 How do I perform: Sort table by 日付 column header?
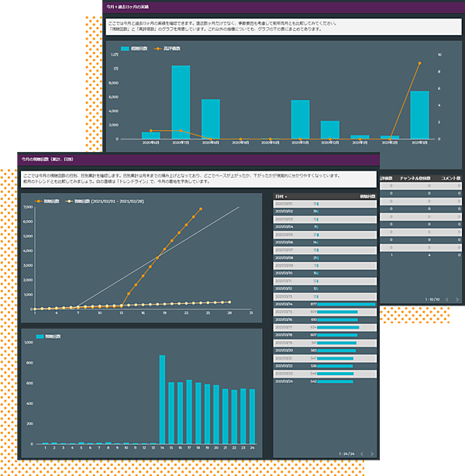(284, 197)
